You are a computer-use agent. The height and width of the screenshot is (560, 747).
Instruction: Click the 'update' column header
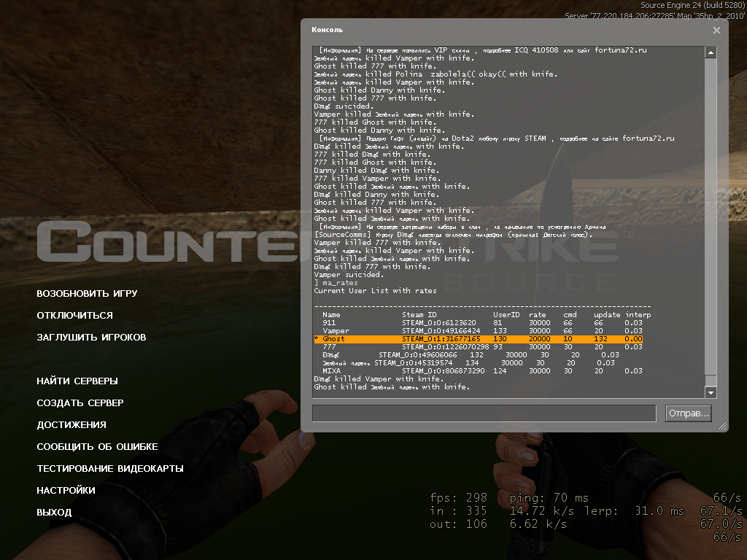point(607,315)
